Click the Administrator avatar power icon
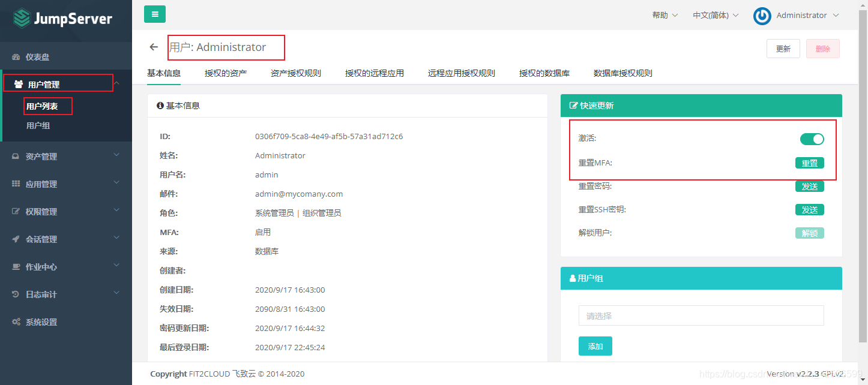The width and height of the screenshot is (868, 385). coord(762,16)
